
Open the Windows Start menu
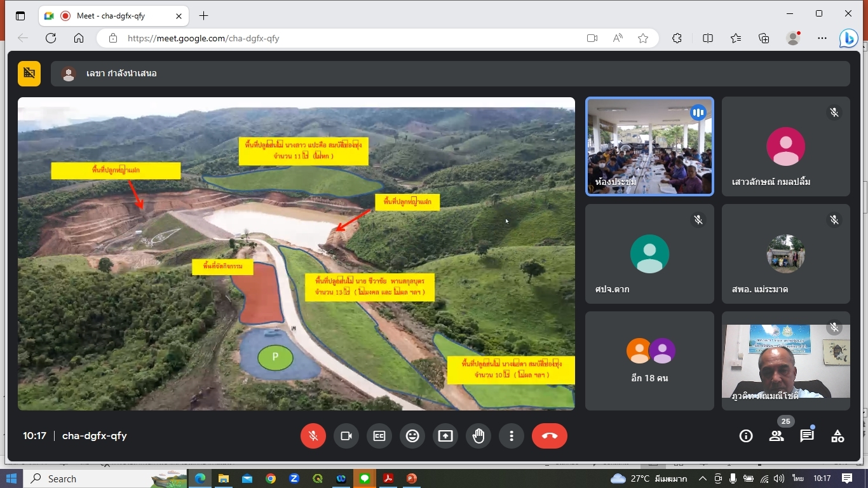(11, 478)
